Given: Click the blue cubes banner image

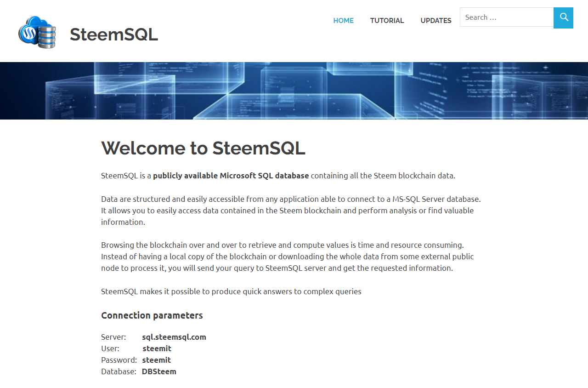Looking at the screenshot, I should pos(294,91).
